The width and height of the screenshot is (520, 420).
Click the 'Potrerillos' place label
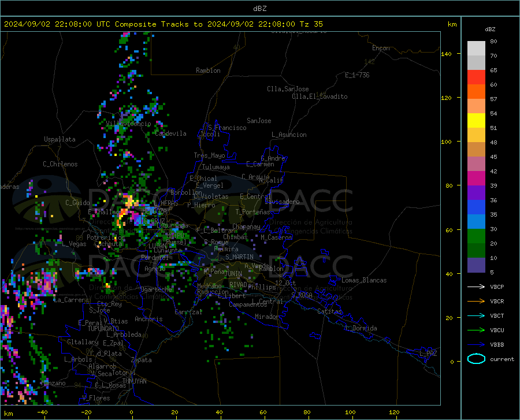point(106,237)
